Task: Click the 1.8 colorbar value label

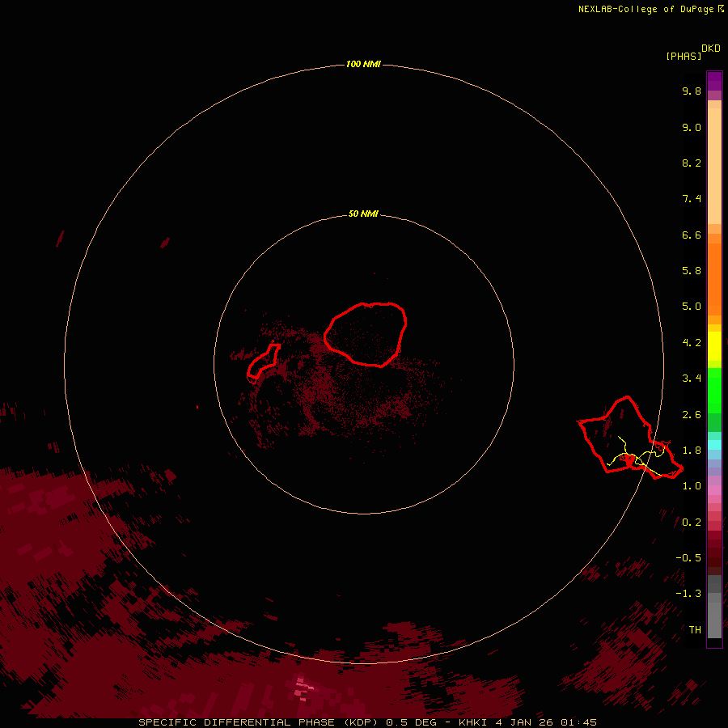Action: [x=692, y=451]
